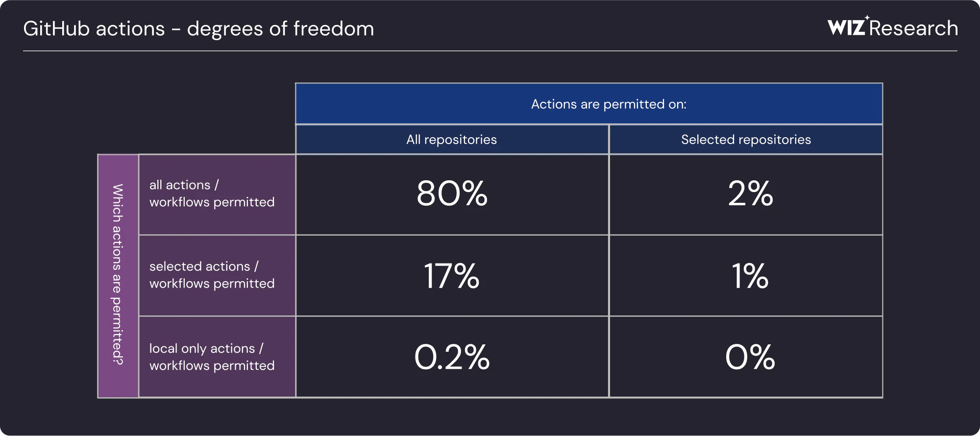The width and height of the screenshot is (980, 436).
Task: Click the 'selected actions / workflows permitted' row label
Action: point(212,275)
